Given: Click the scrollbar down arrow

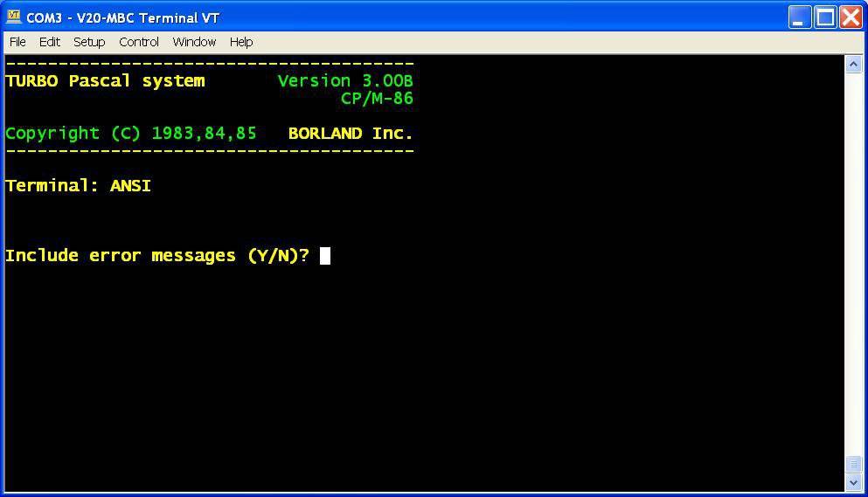Looking at the screenshot, I should click(853, 482).
